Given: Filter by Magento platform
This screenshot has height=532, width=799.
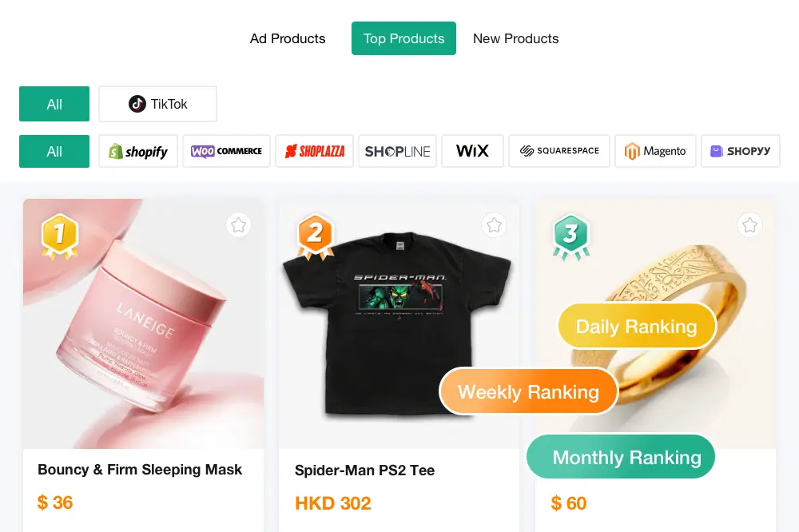Looking at the screenshot, I should coord(655,151).
